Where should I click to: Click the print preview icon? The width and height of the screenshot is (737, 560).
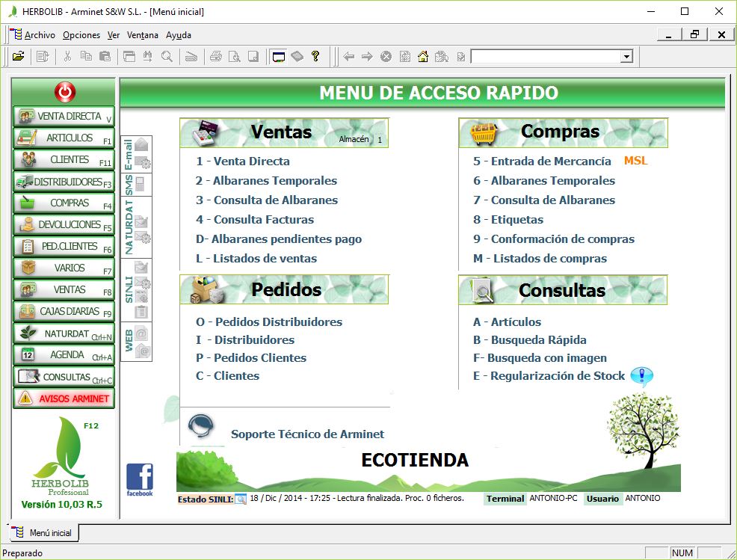click(234, 57)
